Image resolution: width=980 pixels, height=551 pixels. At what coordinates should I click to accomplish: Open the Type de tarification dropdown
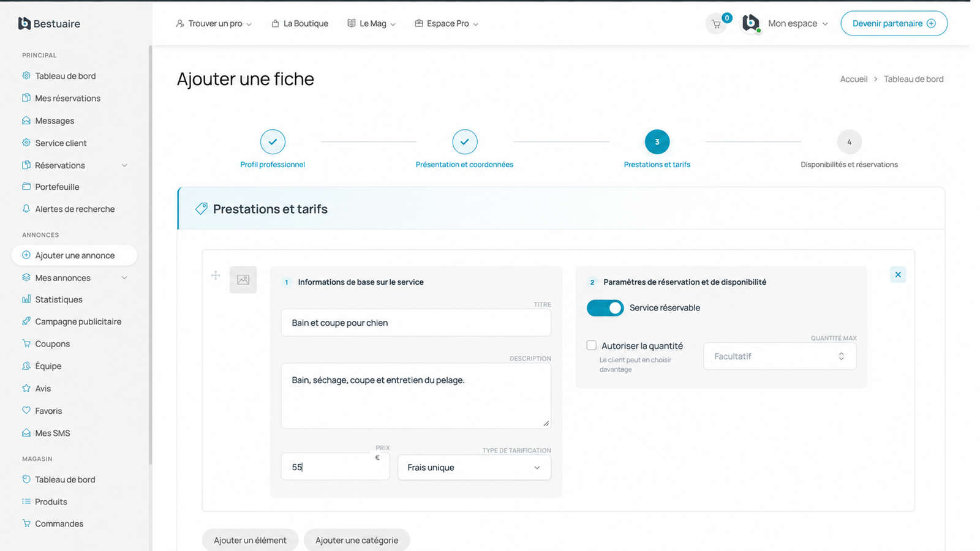(474, 468)
